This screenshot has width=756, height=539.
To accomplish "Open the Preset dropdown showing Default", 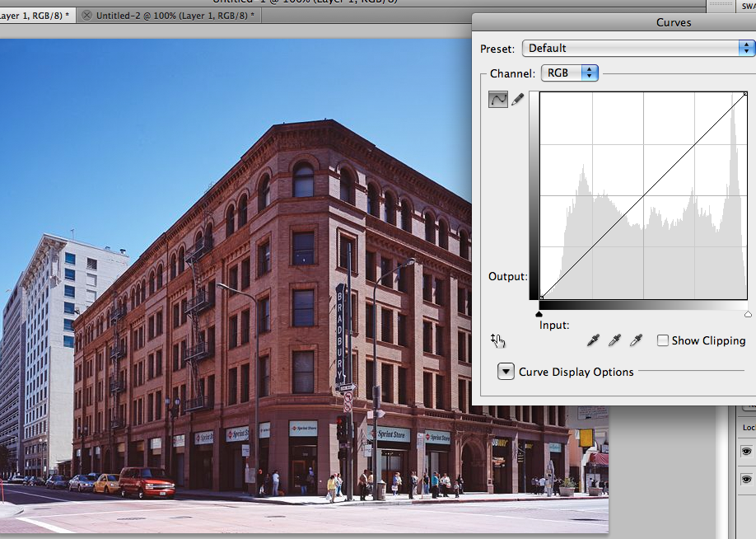I will [x=638, y=49].
